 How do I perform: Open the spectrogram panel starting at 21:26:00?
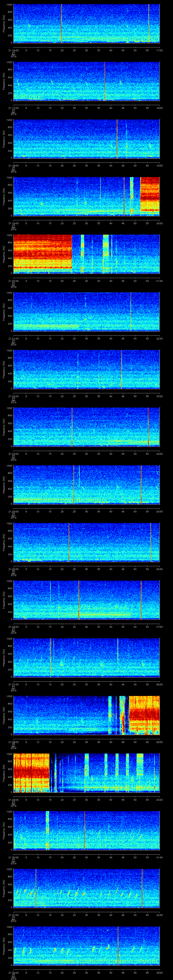click(x=87, y=600)
